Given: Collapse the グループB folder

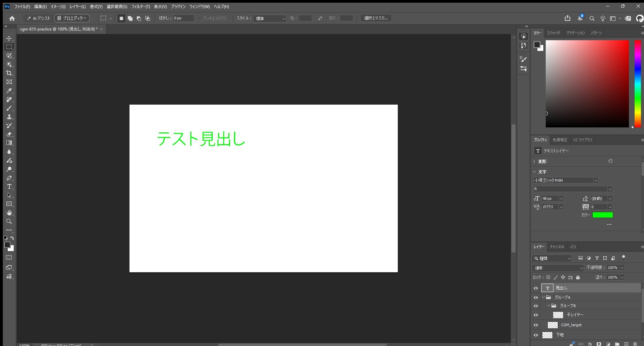Looking at the screenshot, I should tap(549, 306).
